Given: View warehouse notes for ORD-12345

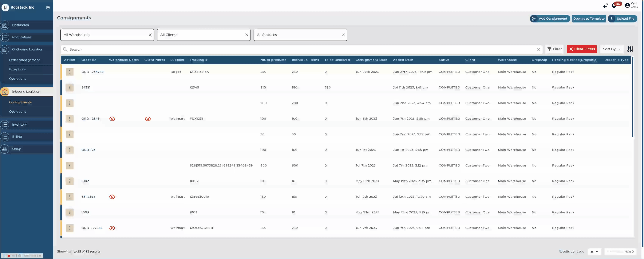Looking at the screenshot, I should pos(112,119).
